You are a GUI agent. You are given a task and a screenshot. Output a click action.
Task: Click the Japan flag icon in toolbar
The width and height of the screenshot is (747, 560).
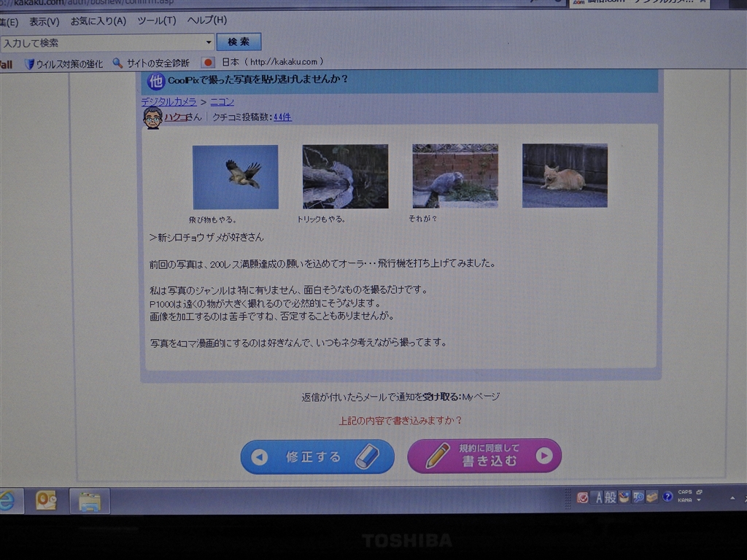pyautogui.click(x=208, y=63)
